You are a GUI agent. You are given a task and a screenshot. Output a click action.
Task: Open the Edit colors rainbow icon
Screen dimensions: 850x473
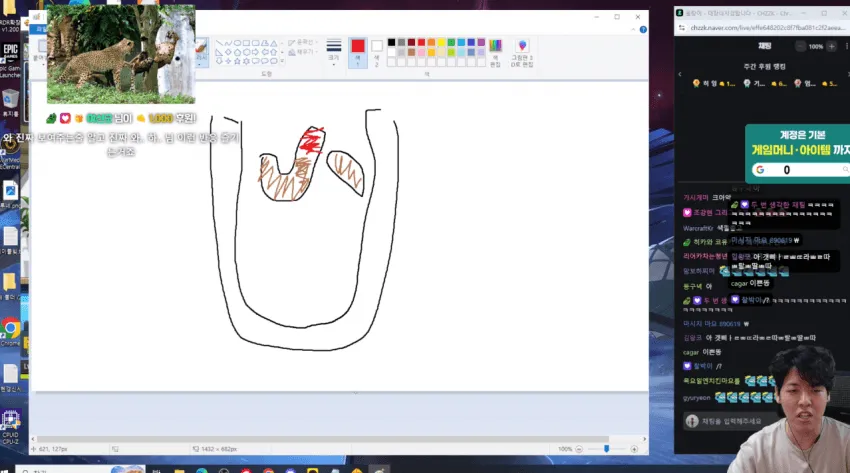point(495,52)
